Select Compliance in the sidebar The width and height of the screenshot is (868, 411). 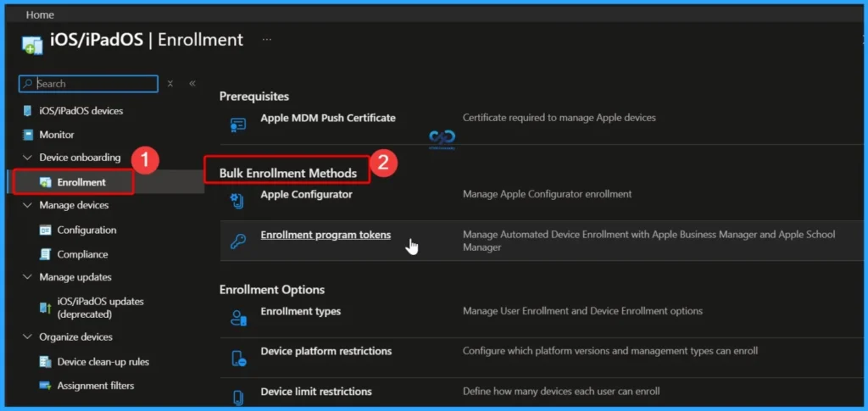pos(82,254)
